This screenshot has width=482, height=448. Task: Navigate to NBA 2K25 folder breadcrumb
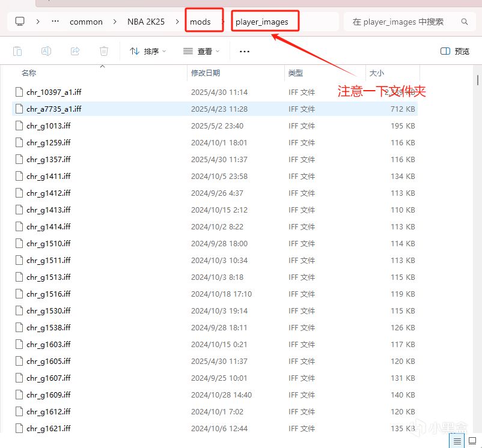(x=146, y=22)
